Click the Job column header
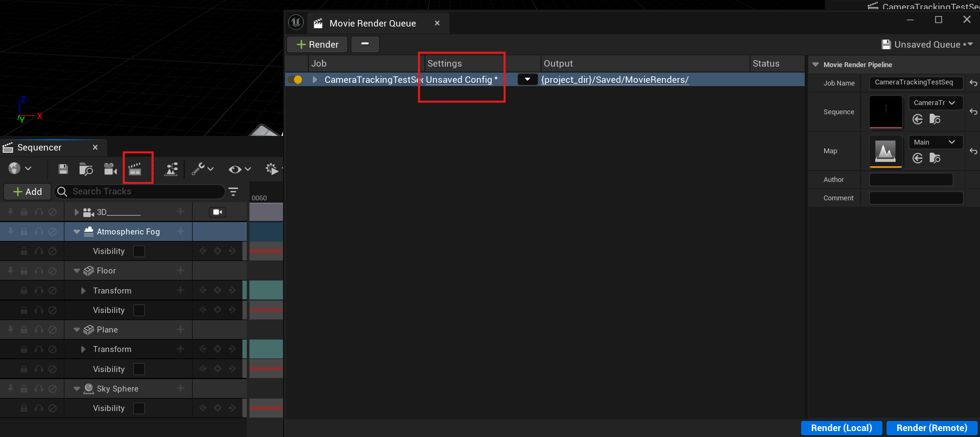Image resolution: width=980 pixels, height=437 pixels. coord(366,63)
